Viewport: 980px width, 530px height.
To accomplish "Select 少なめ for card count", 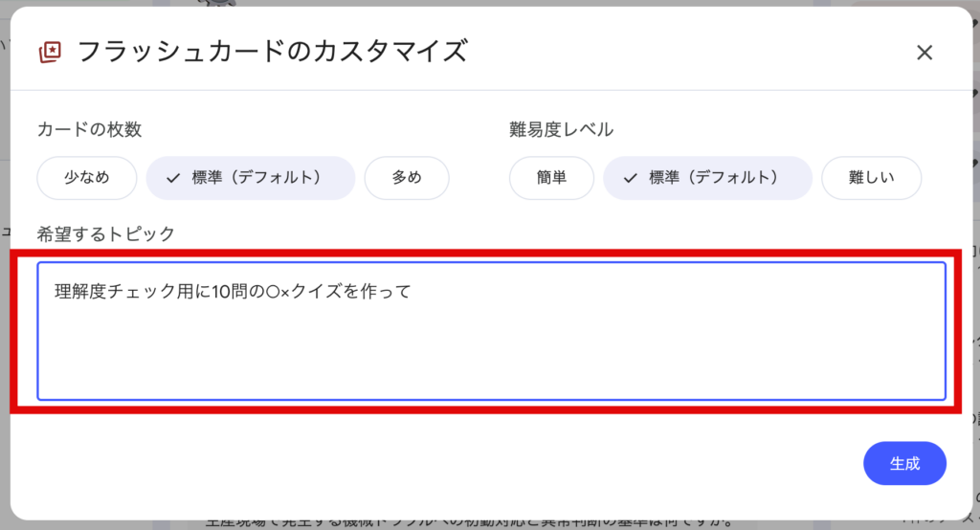I will [87, 178].
